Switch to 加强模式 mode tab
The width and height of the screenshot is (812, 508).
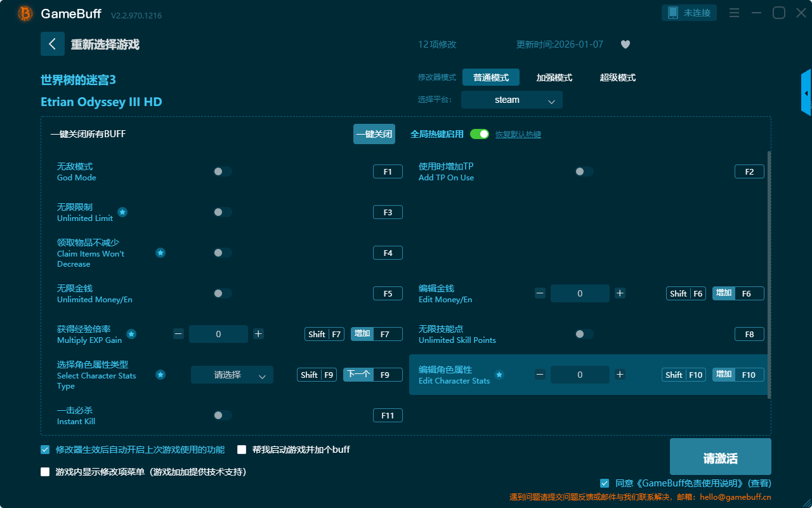554,77
